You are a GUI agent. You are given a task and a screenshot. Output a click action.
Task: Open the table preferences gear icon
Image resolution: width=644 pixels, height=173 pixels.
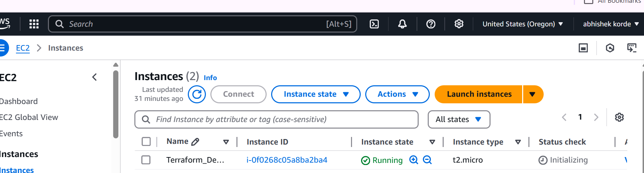point(619,117)
